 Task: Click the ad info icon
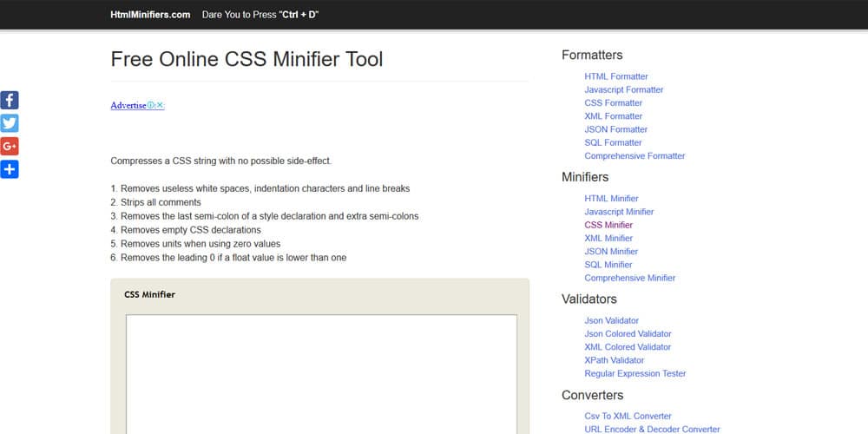click(x=151, y=105)
